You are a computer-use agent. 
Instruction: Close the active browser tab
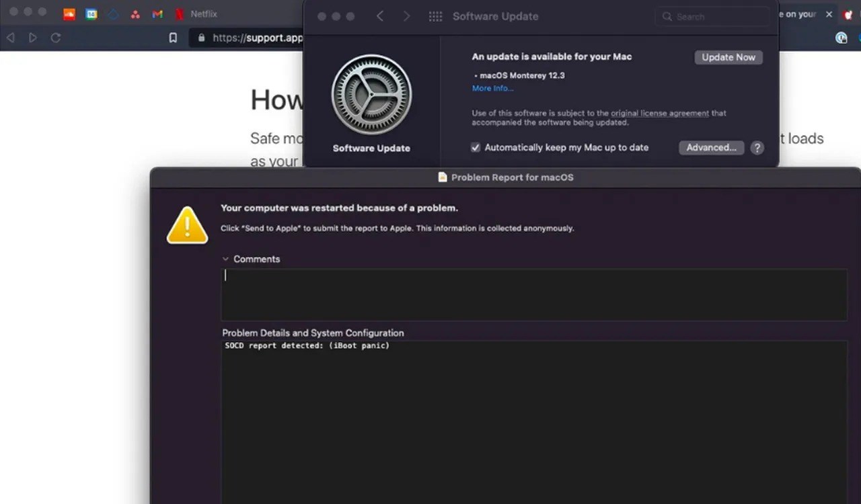click(x=829, y=14)
